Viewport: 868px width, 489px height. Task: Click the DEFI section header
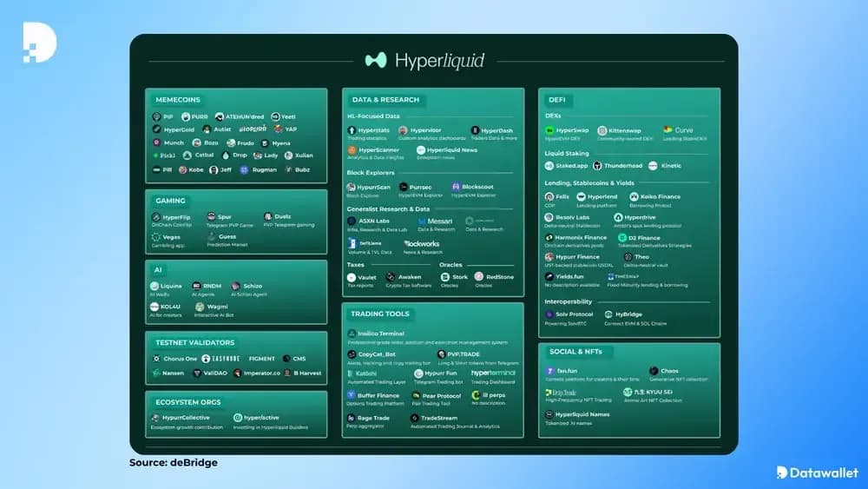click(x=558, y=100)
